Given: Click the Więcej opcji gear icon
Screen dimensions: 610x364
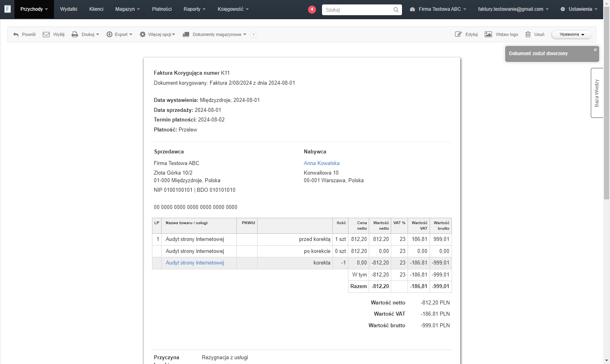Looking at the screenshot, I should pos(142,35).
